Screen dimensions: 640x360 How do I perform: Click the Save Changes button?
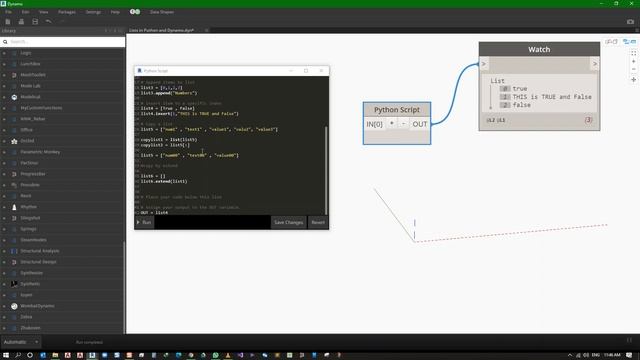[289, 222]
